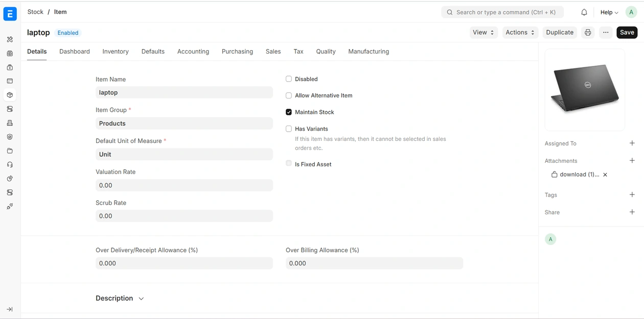Remove the download (1) attachment
Screen dimensions: 644x319
(605, 175)
